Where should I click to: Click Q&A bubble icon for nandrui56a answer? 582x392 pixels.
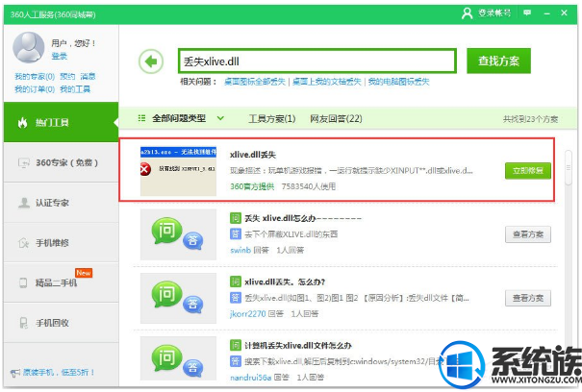coord(178,359)
